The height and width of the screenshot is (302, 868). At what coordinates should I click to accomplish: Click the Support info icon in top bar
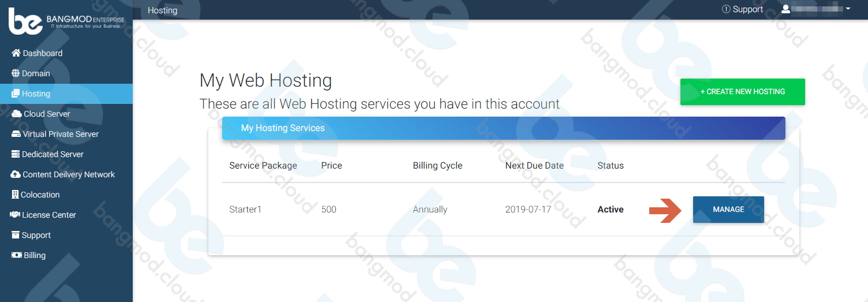point(726,9)
